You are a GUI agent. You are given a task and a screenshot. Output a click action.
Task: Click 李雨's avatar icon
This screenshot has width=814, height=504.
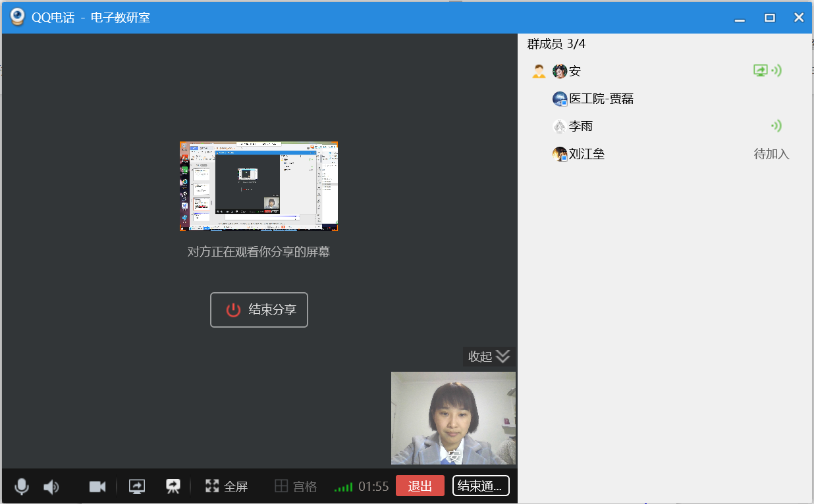coord(559,126)
